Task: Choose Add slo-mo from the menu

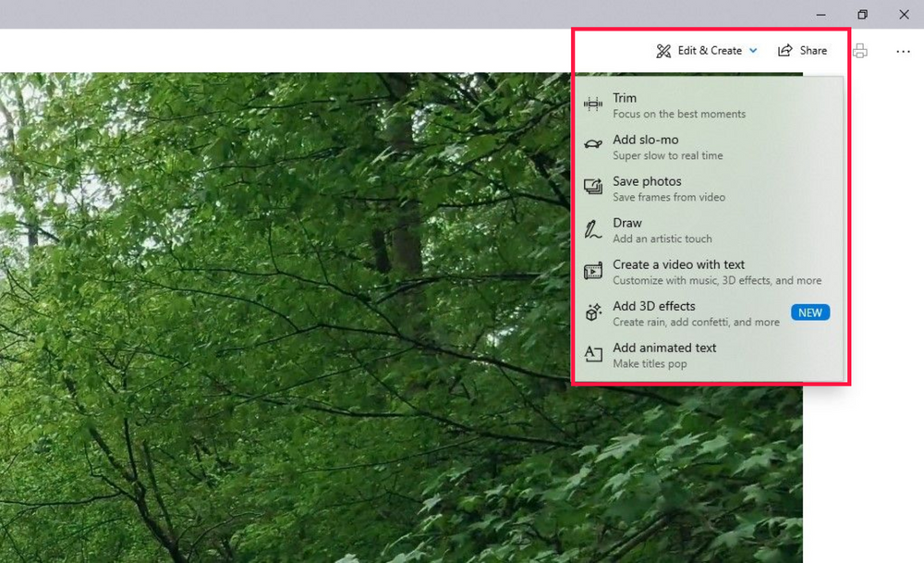Action: 645,140
